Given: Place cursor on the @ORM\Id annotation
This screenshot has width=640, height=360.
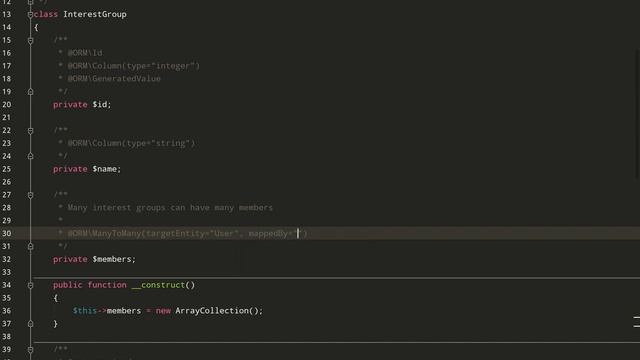Looking at the screenshot, I should 85,53.
